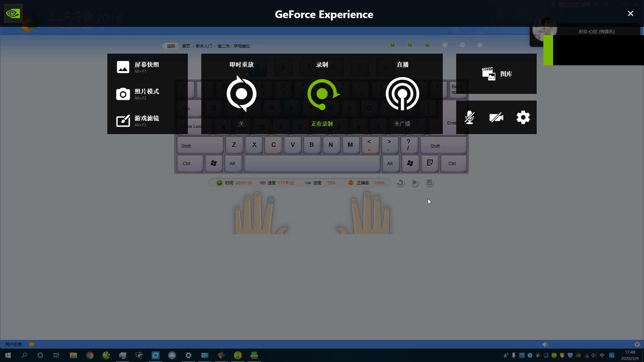Select lesson step 1 dot
This screenshot has width=644, height=362.
392,45
